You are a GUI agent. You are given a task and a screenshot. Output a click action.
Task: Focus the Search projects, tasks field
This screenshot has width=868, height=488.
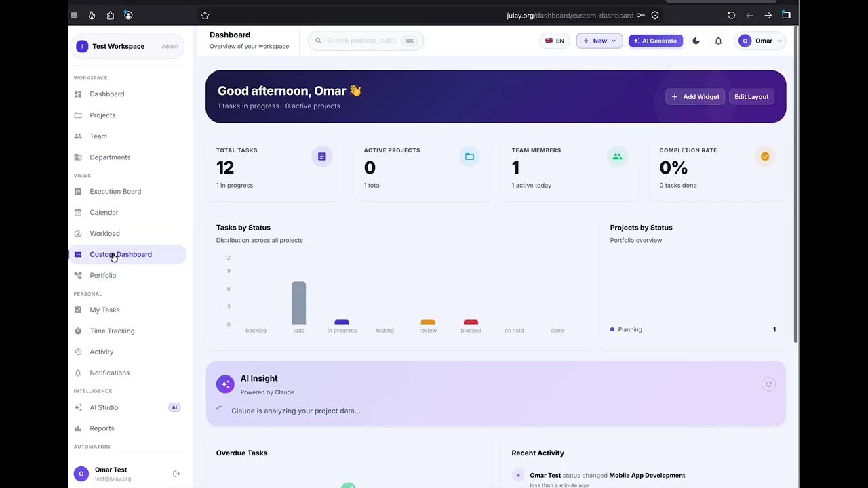366,41
